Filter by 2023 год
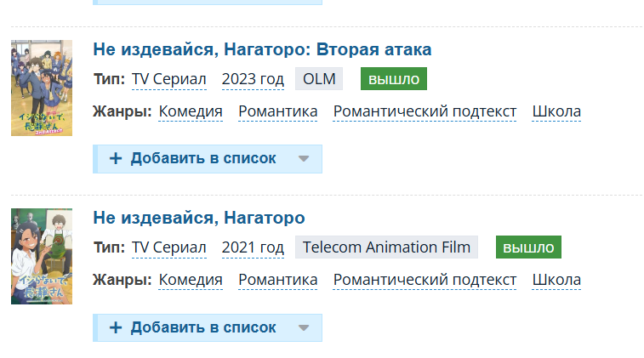The height and width of the screenshot is (358, 644). pos(253,79)
